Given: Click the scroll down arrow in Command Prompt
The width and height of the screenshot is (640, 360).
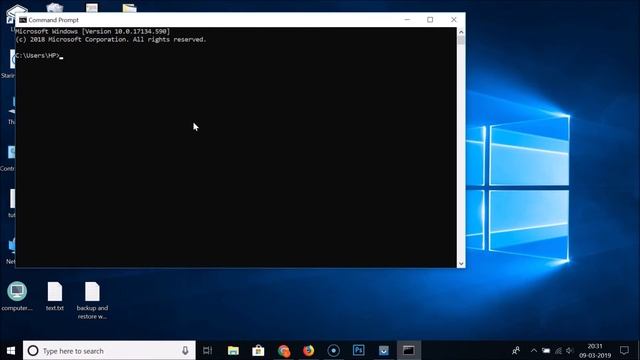Looking at the screenshot, I should click(x=461, y=264).
